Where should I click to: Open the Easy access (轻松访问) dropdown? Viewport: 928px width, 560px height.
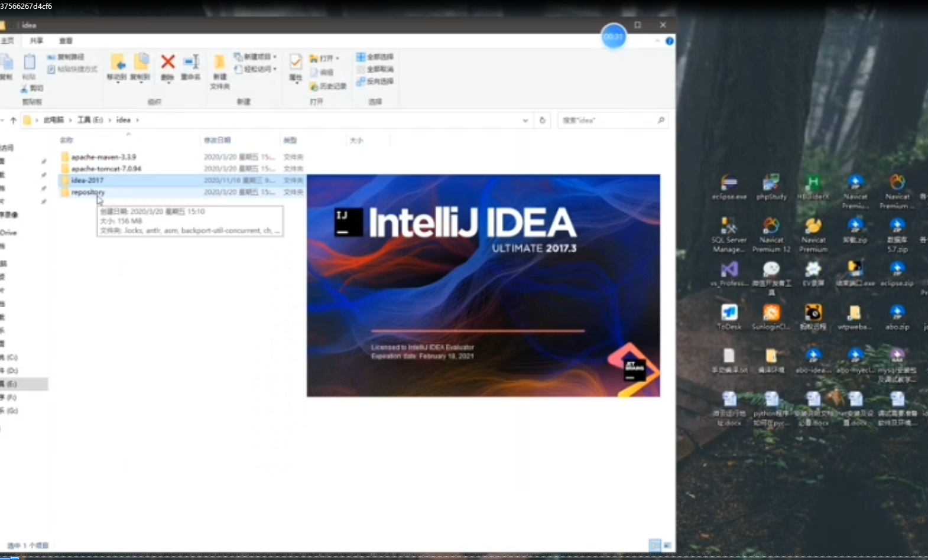click(255, 69)
